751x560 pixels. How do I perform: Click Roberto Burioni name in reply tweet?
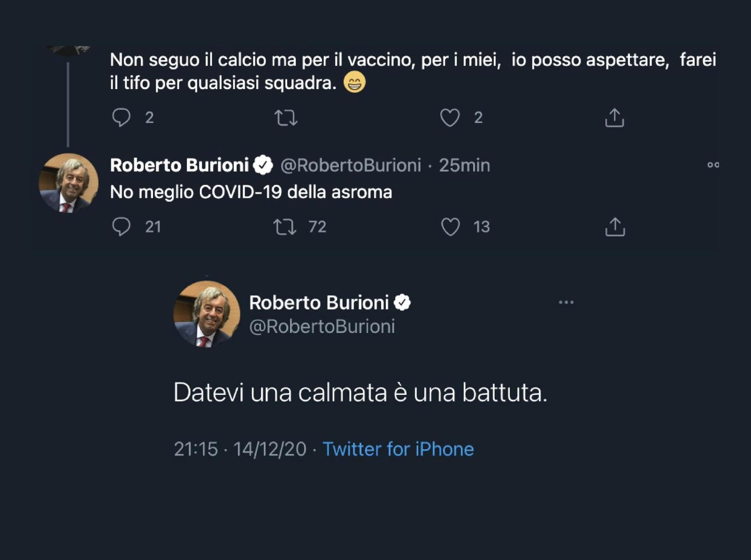tap(179, 165)
